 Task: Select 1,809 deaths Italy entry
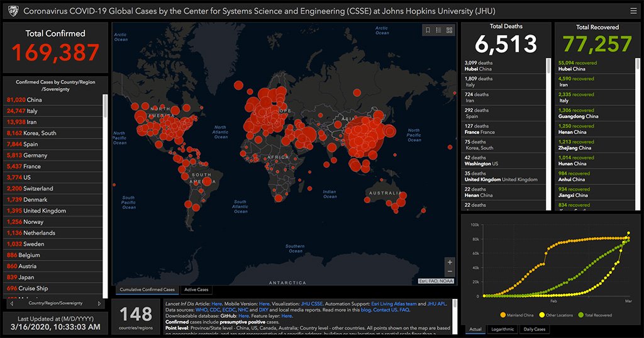504,82
